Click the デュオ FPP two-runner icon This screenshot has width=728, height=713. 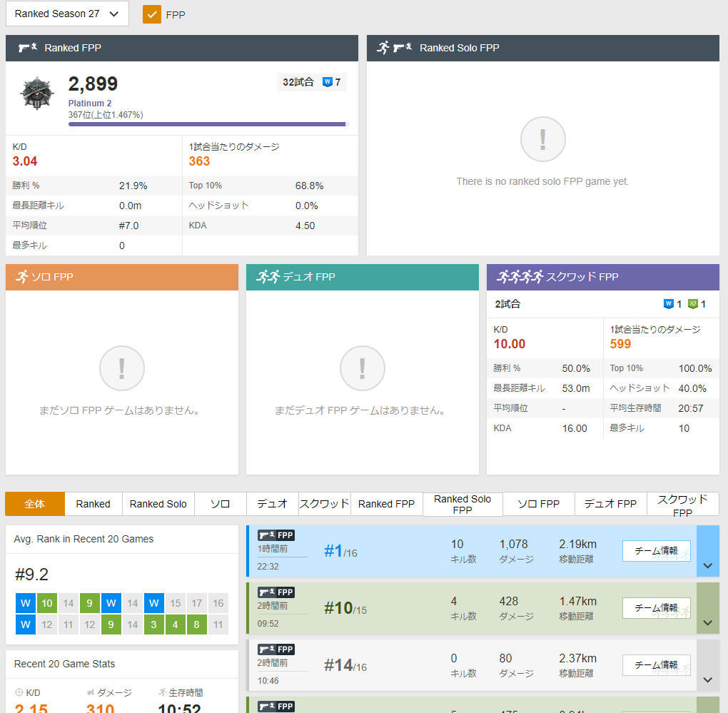click(268, 277)
